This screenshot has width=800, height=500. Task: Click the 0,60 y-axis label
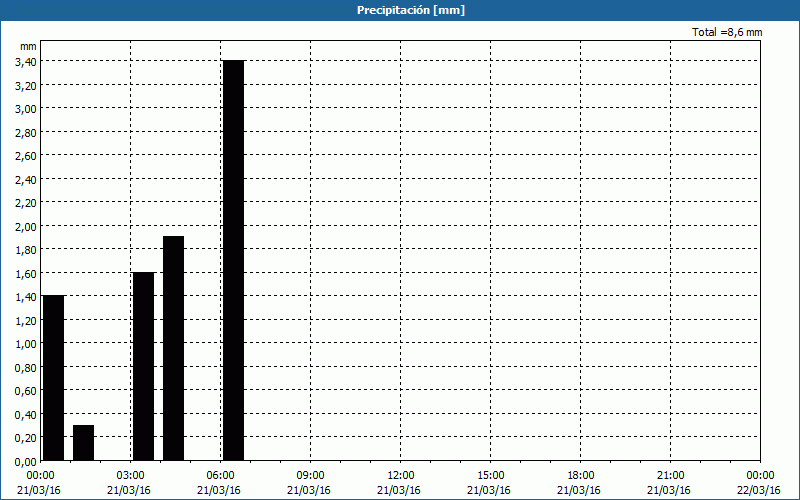tap(26, 391)
